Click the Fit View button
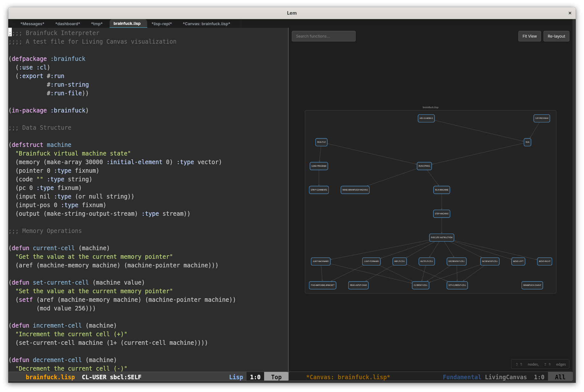Image resolution: width=584 pixels, height=392 pixels. pos(529,36)
